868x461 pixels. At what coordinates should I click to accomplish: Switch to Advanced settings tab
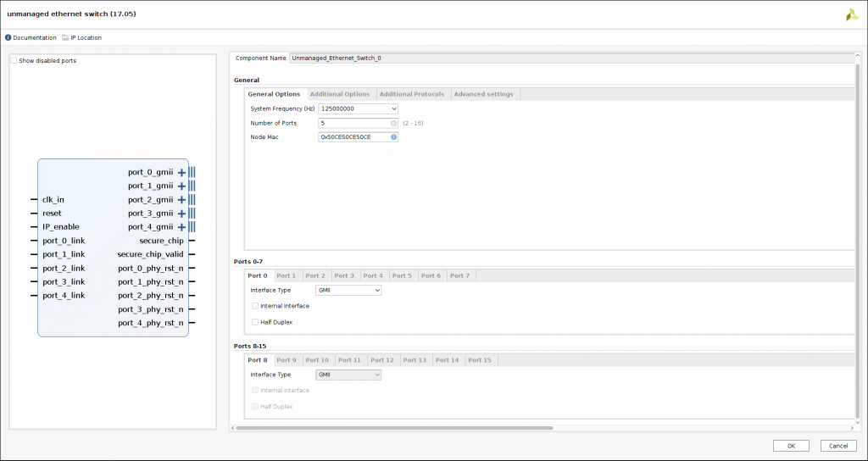483,94
